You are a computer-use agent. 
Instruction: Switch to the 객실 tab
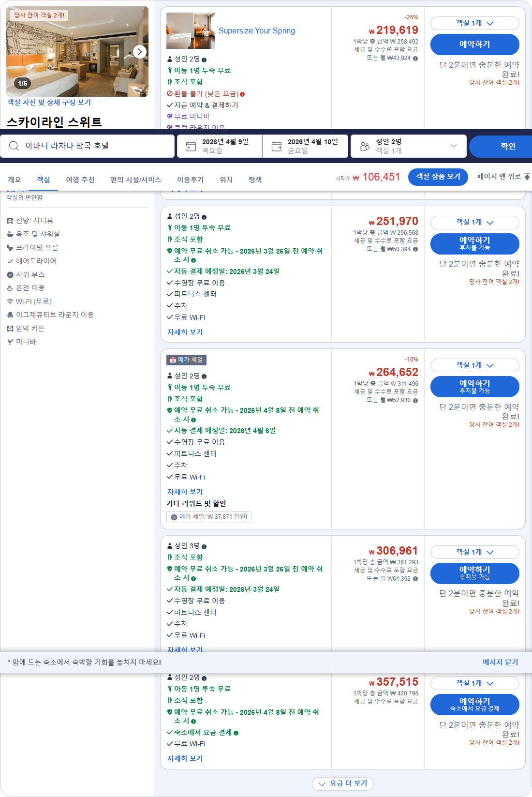44,180
